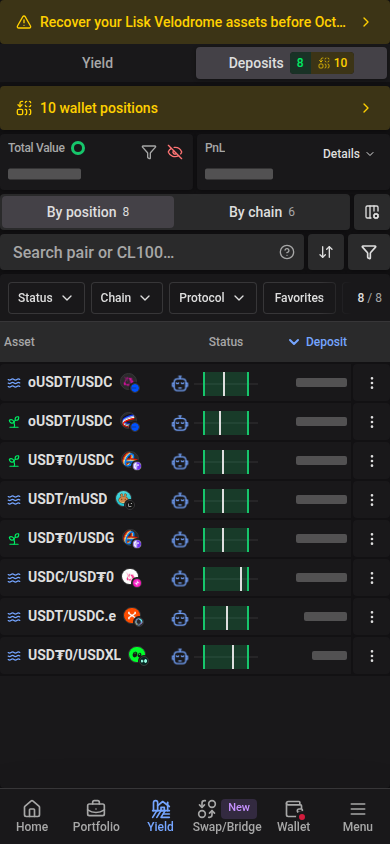Open the 10 wallet positions banner
This screenshot has height=844, width=390.
click(195, 108)
